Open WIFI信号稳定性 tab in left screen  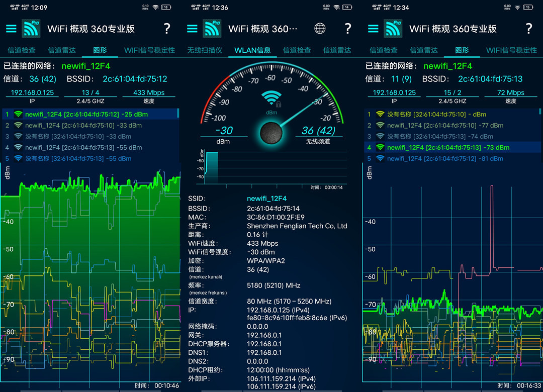(150, 50)
